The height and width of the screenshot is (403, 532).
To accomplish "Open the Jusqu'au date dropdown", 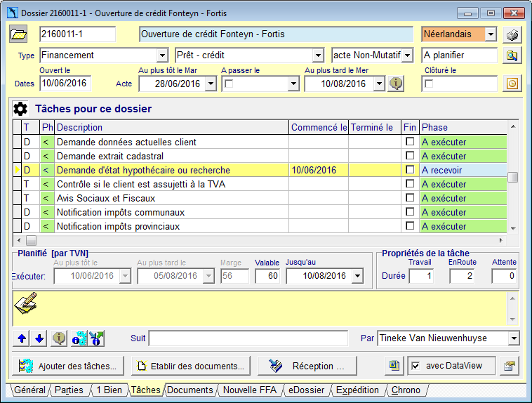I will pos(357,276).
